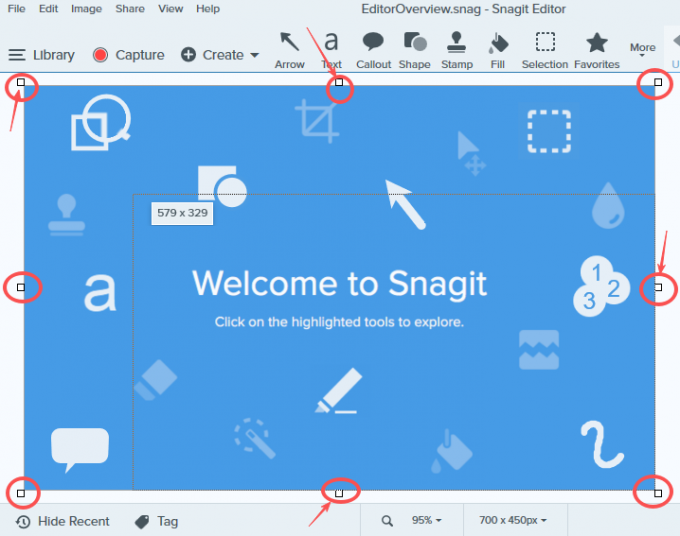
Task: Pick the Shape tool
Action: click(x=415, y=49)
